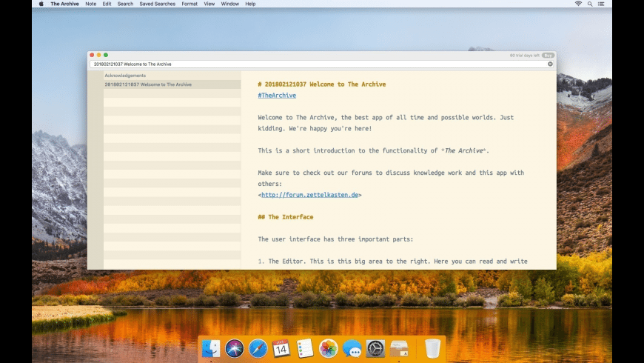Select 201802121037 Welcome to The Archive note
This screenshot has width=644, height=363.
(172, 84)
